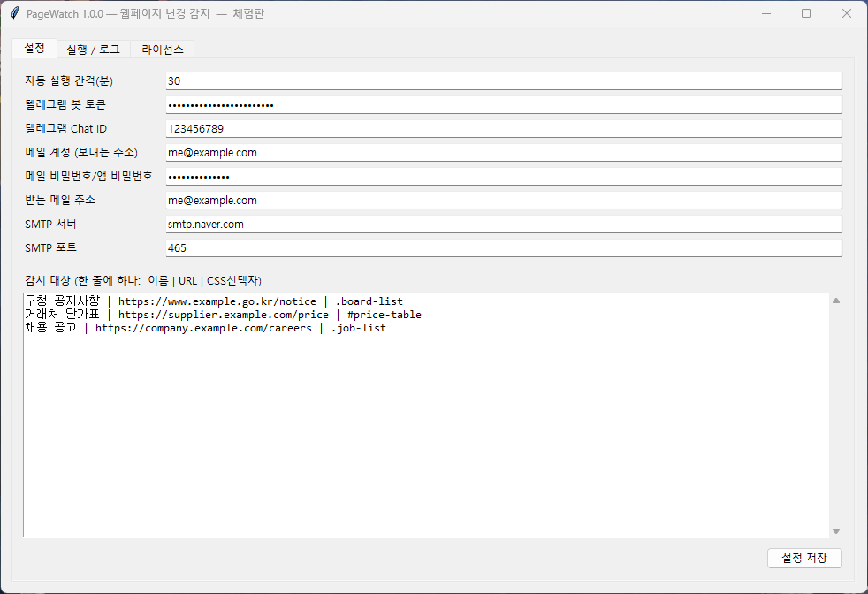
Task: Click the 감시 대상 format hint label
Action: (143, 281)
